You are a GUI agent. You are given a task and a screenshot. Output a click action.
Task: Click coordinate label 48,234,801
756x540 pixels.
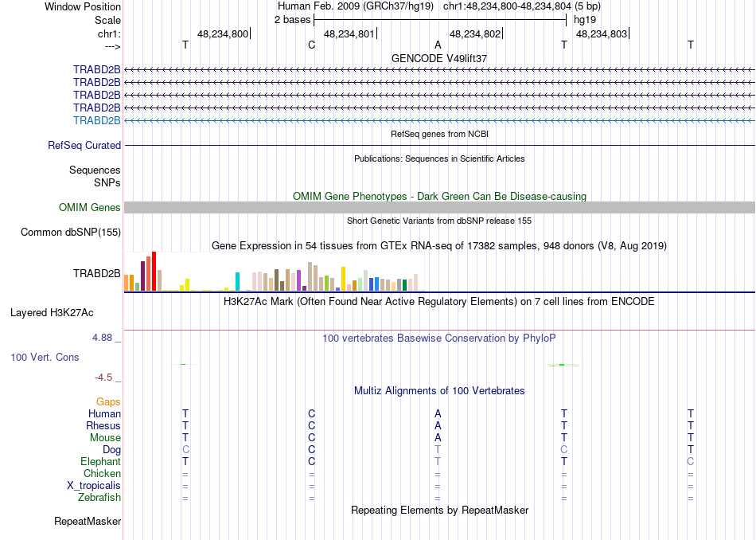point(349,33)
